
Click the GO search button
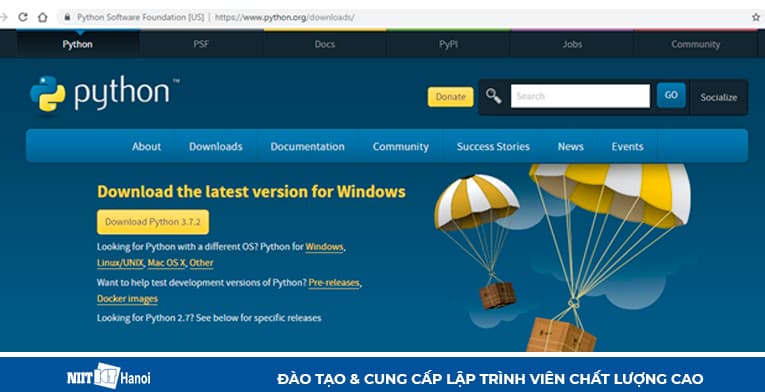(671, 95)
